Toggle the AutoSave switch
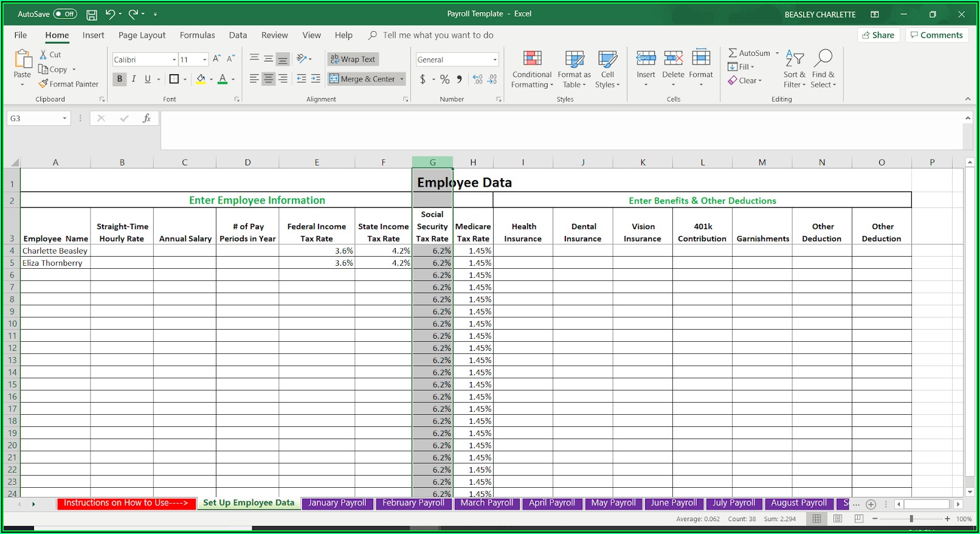This screenshot has width=980, height=534. point(65,14)
